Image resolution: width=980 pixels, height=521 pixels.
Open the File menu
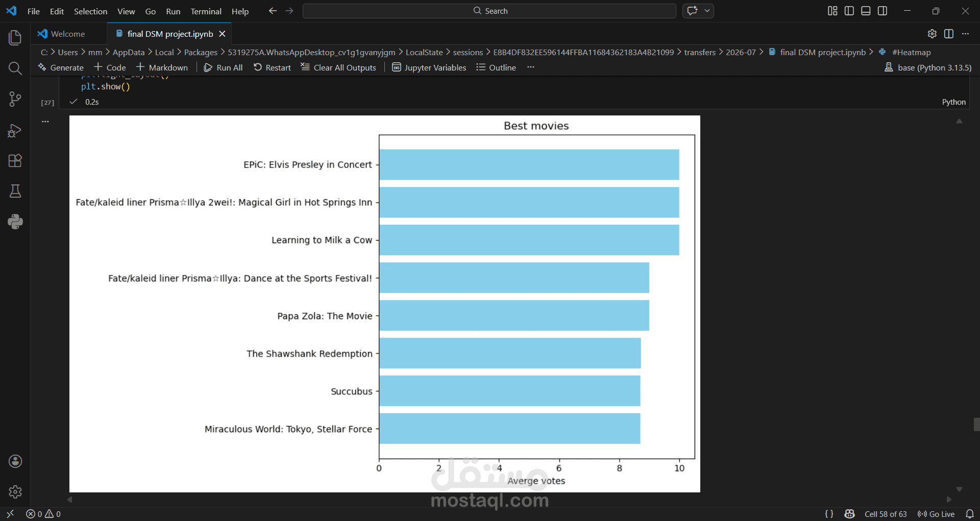(34, 11)
